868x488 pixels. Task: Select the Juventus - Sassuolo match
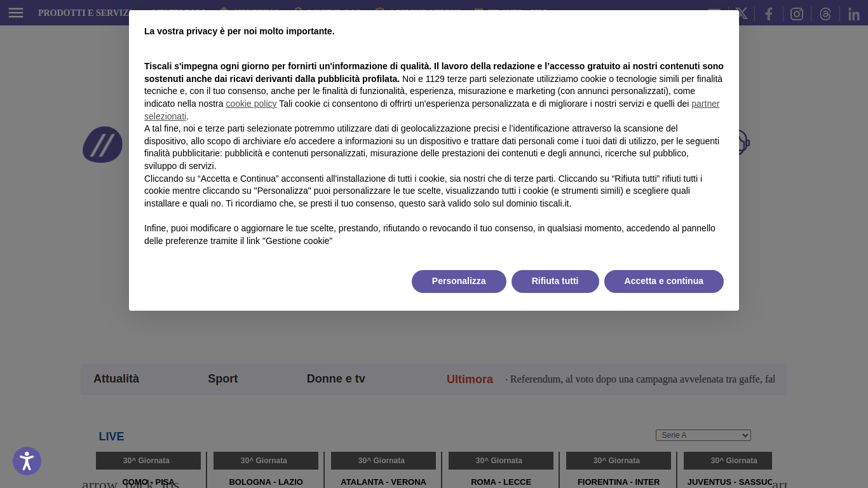coord(729,482)
